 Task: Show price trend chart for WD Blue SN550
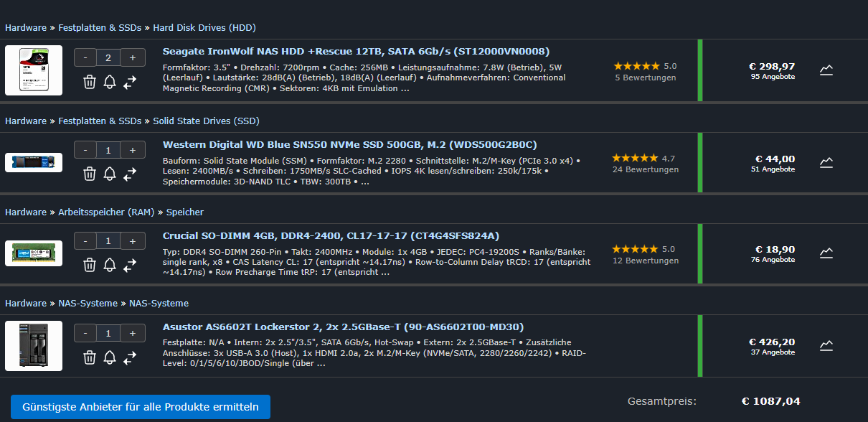(x=826, y=163)
